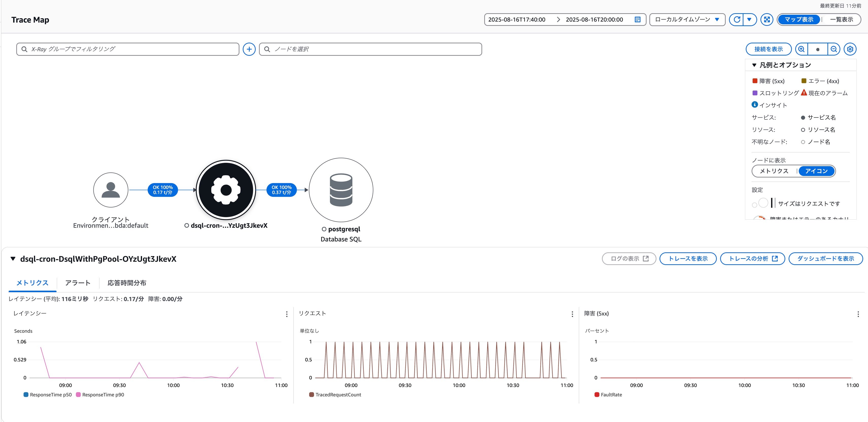Focus the X-Ray グループでフィルタリング field
The height and width of the screenshot is (422, 868).
[128, 49]
